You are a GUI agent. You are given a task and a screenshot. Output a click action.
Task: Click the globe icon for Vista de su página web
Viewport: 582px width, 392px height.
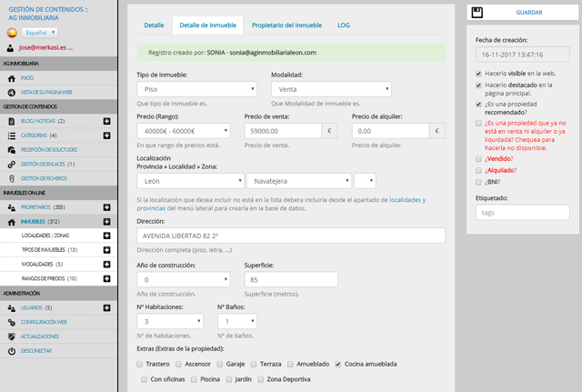coord(12,93)
